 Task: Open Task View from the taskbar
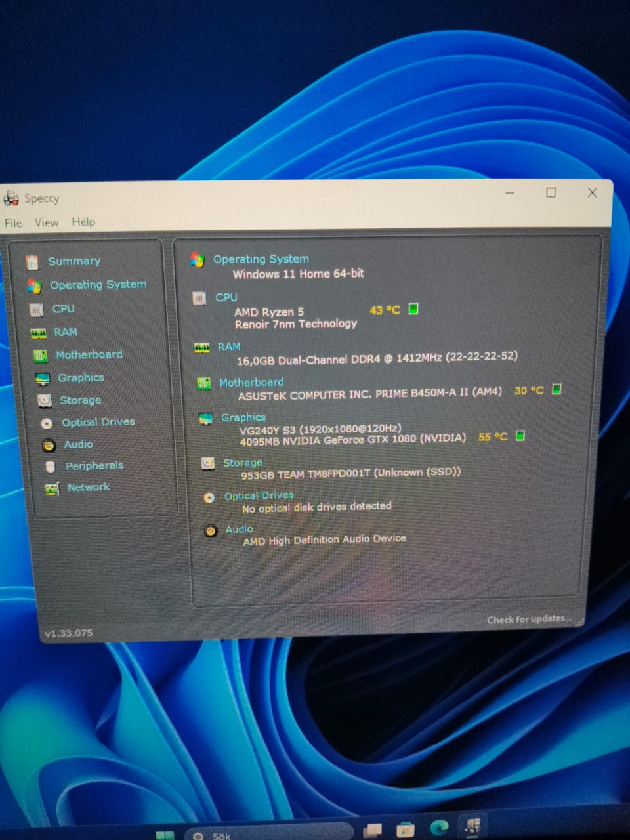click(x=372, y=831)
